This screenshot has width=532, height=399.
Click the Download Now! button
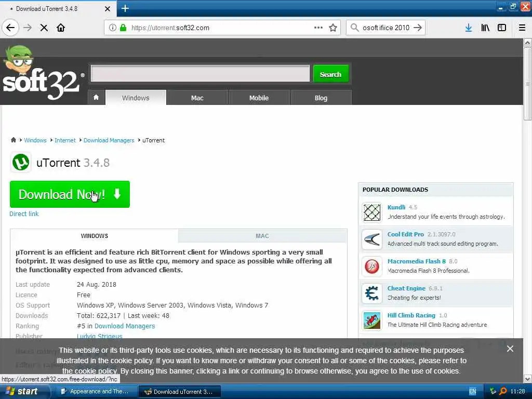(x=70, y=194)
